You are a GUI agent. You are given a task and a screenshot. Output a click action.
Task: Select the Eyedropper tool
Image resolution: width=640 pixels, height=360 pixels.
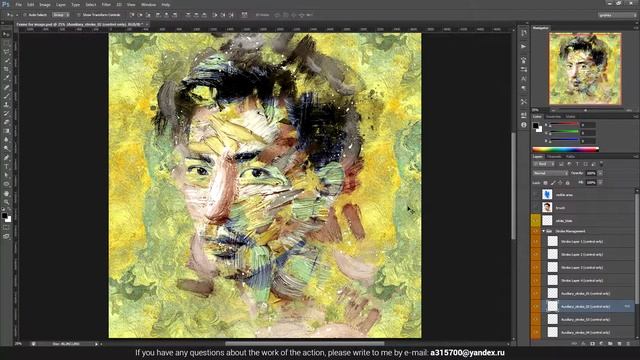[x=6, y=78]
